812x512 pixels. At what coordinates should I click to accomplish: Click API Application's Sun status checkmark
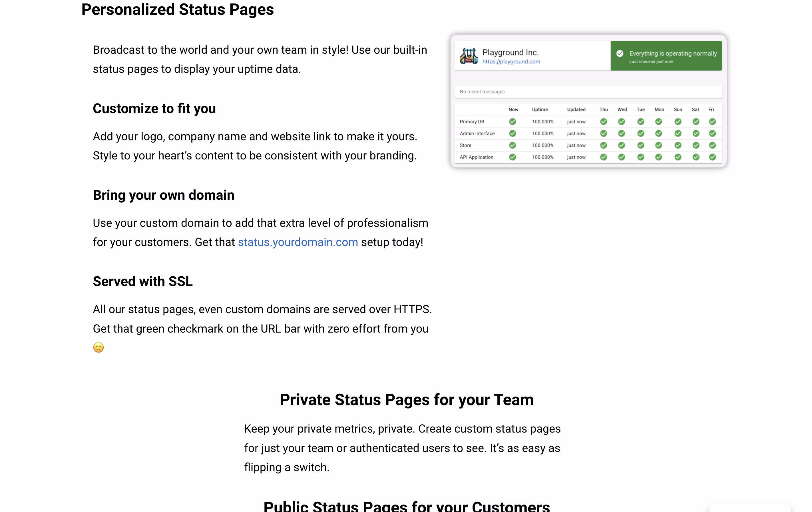click(678, 157)
